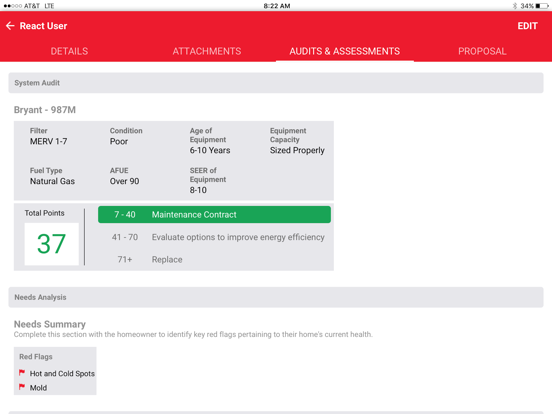This screenshot has height=414, width=552.
Task: Switch to the Attachments tab
Action: [207, 51]
